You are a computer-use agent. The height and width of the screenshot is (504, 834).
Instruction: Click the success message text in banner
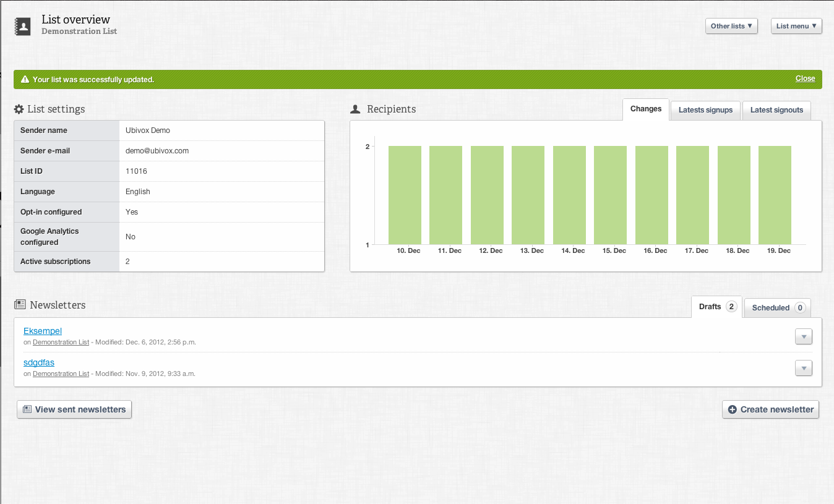(93, 80)
